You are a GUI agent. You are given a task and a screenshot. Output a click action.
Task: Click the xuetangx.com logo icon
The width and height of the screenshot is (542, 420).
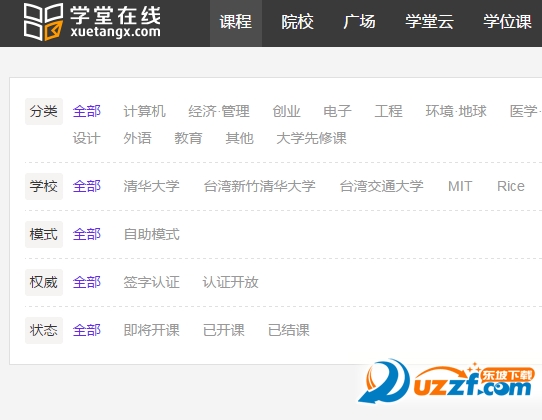tap(43, 22)
